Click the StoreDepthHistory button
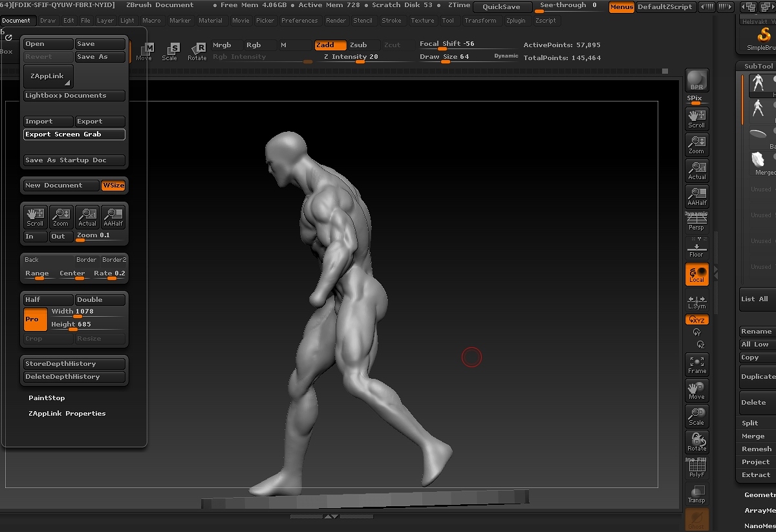 point(74,364)
